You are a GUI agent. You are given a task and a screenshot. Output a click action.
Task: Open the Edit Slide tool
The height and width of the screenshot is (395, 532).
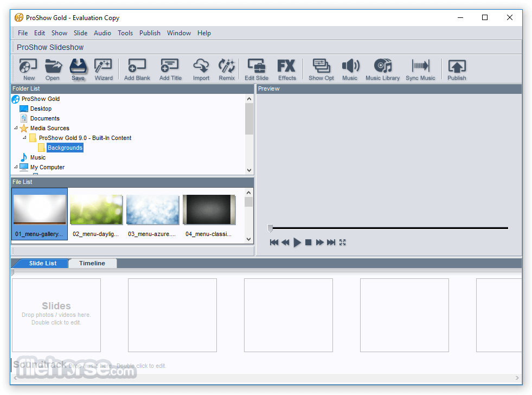pos(257,69)
